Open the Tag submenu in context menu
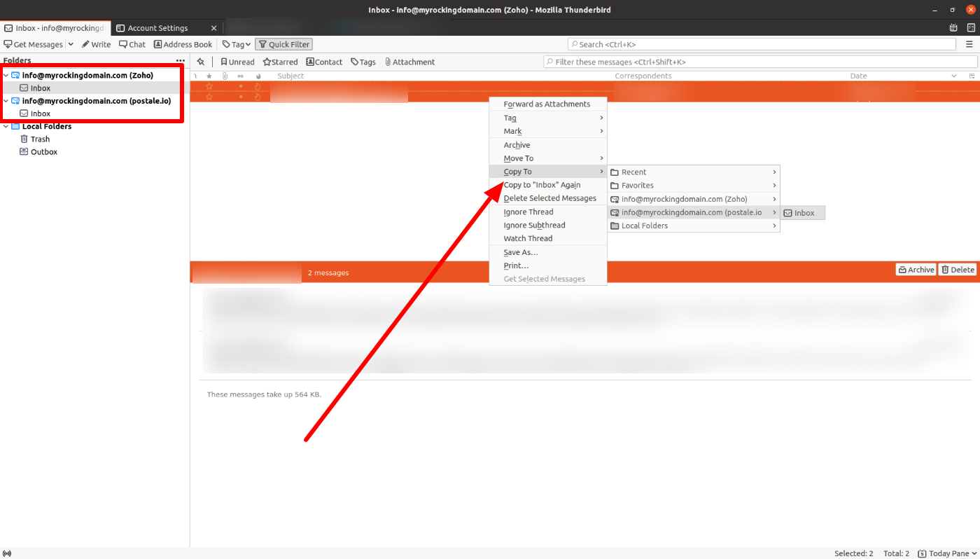This screenshot has width=980, height=559. click(547, 118)
